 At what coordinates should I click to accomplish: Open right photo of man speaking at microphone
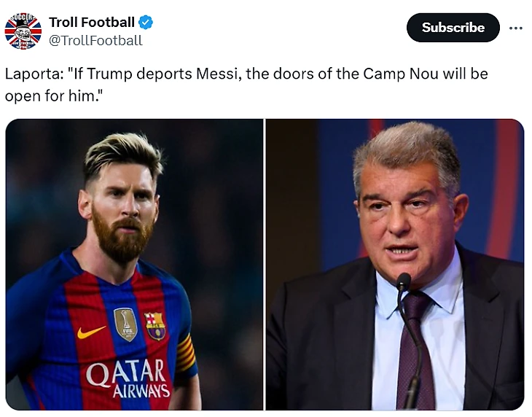[x=394, y=264]
